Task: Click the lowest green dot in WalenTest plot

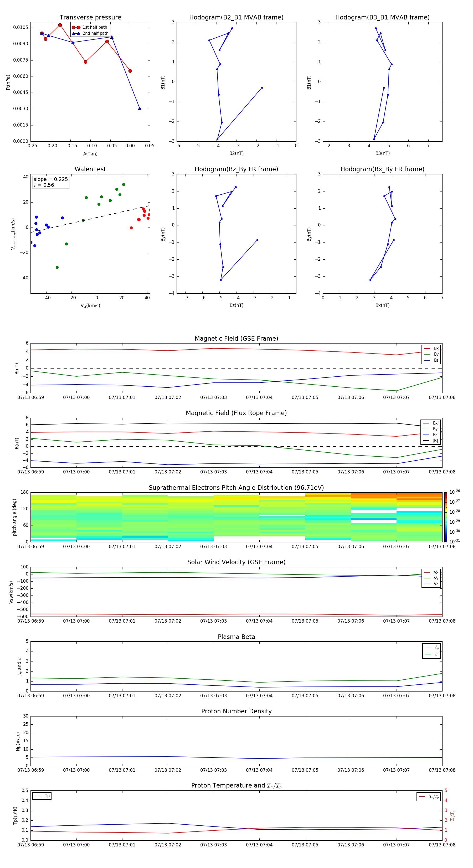Action: point(57,268)
